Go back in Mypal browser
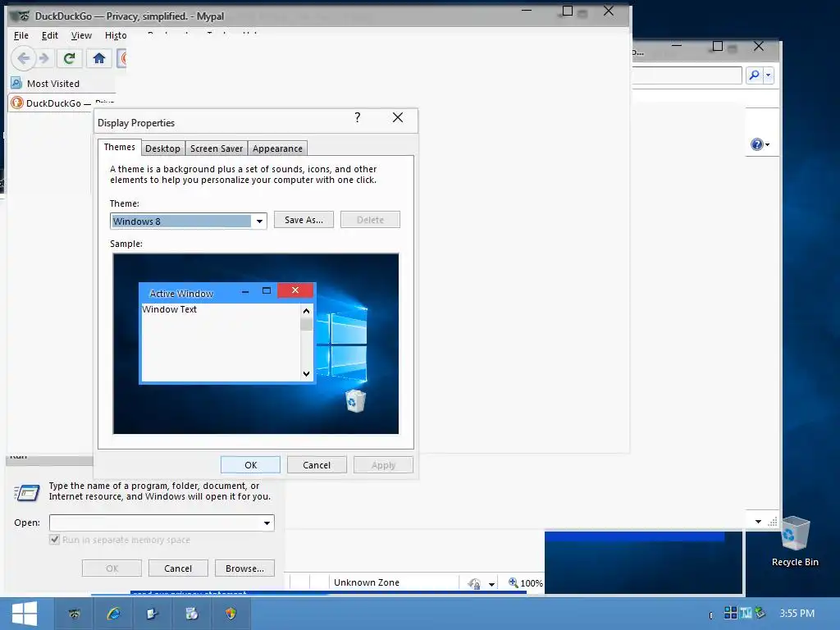840x630 pixels. click(23, 58)
